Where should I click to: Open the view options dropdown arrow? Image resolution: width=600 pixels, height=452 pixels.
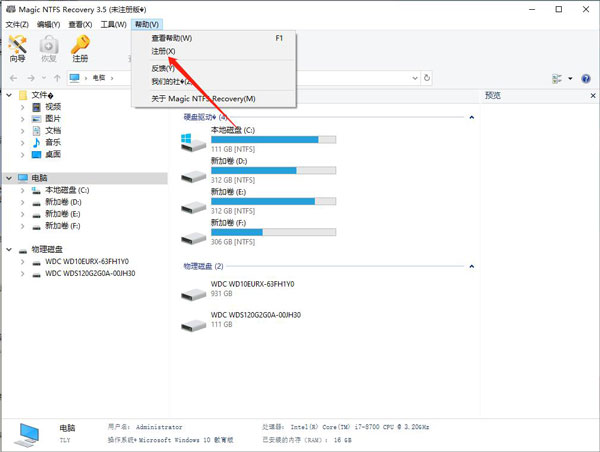(570, 78)
